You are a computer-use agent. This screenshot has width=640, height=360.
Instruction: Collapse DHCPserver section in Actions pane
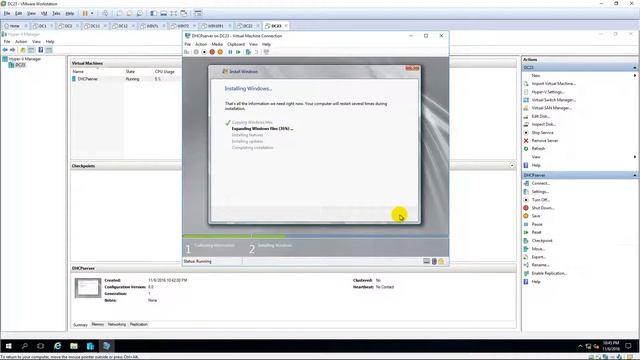(x=635, y=175)
